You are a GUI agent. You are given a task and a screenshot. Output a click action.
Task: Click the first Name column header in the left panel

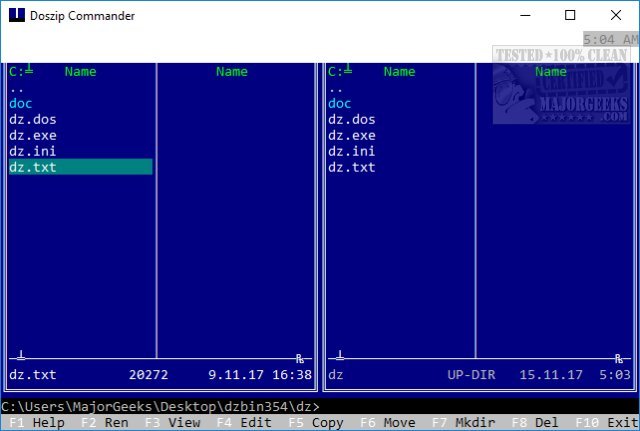click(x=81, y=72)
